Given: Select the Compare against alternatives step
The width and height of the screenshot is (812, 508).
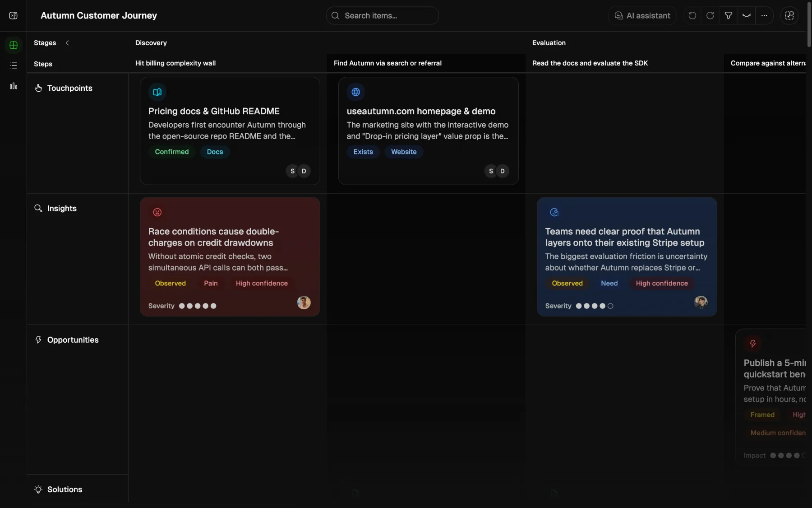Looking at the screenshot, I should coord(768,63).
